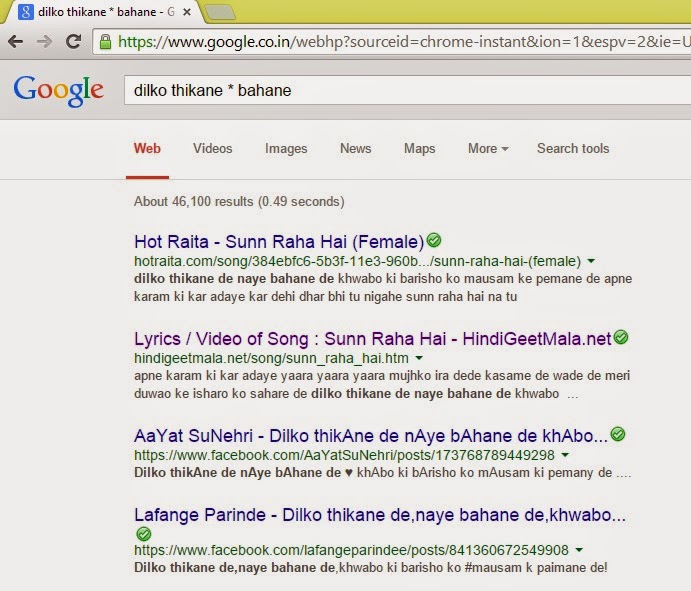Select the Web search tab
This screenshot has width=691, height=591.
147,149
